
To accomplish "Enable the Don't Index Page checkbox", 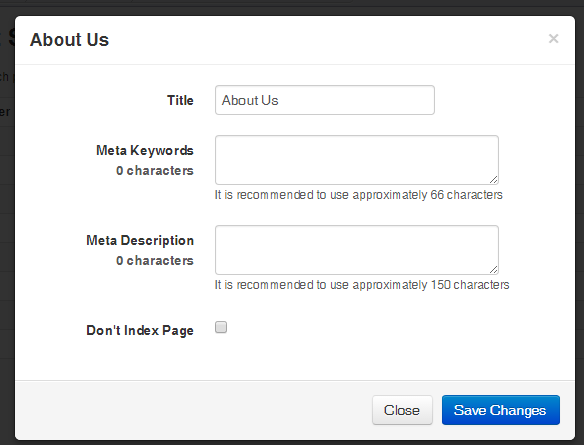I will 221,327.
